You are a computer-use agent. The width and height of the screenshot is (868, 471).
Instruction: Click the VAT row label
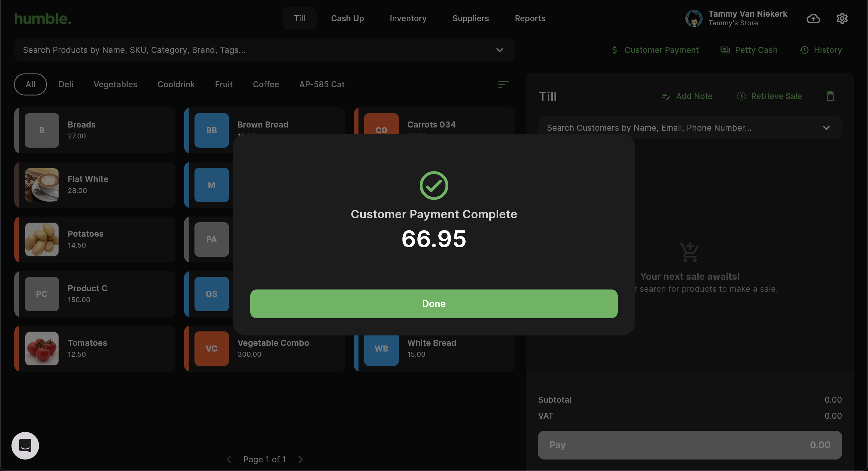(546, 416)
